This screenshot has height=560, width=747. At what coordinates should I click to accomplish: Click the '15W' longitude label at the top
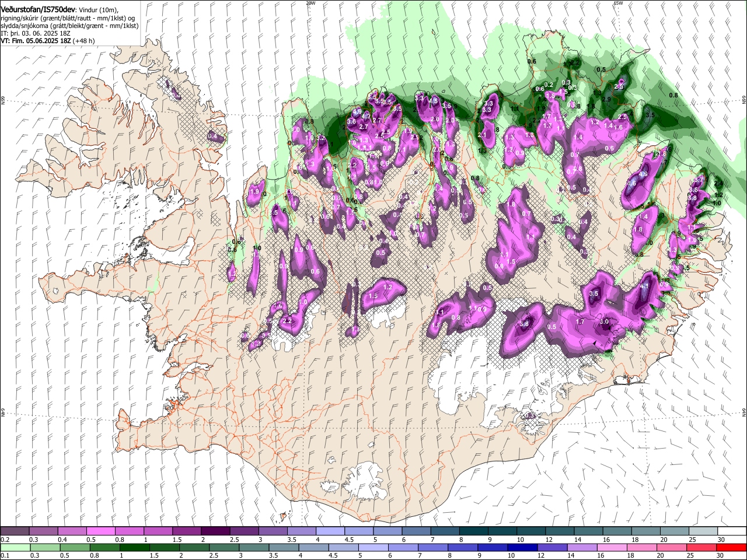(x=619, y=3)
